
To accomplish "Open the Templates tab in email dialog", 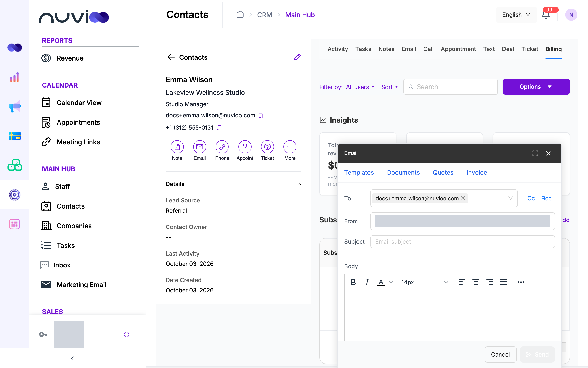I will (x=359, y=172).
